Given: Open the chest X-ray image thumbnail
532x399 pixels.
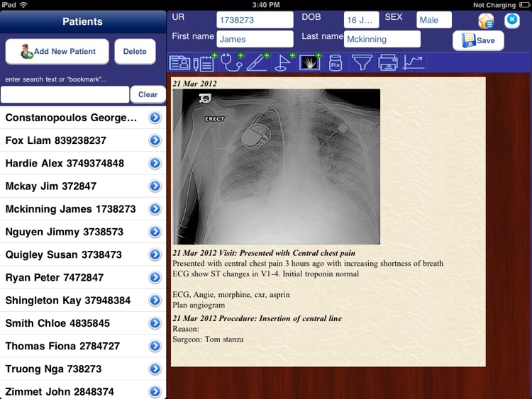Looking at the screenshot, I should click(x=276, y=167).
